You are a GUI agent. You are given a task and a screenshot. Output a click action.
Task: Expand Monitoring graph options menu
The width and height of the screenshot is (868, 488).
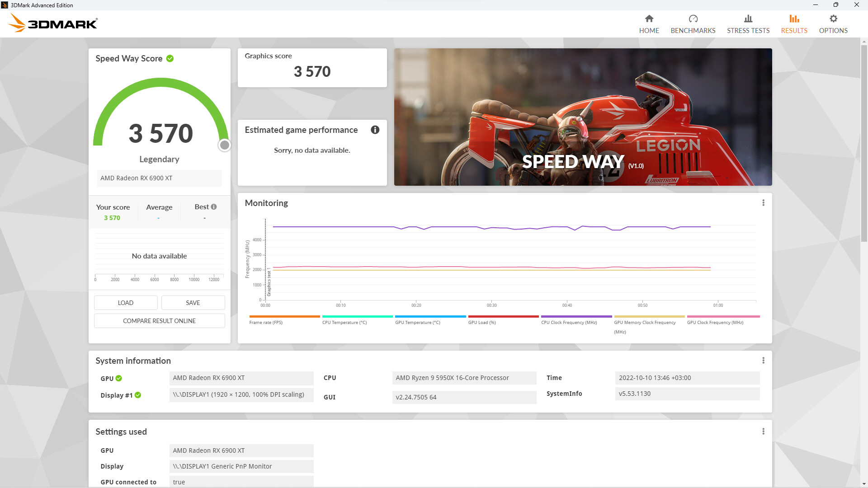(x=763, y=202)
